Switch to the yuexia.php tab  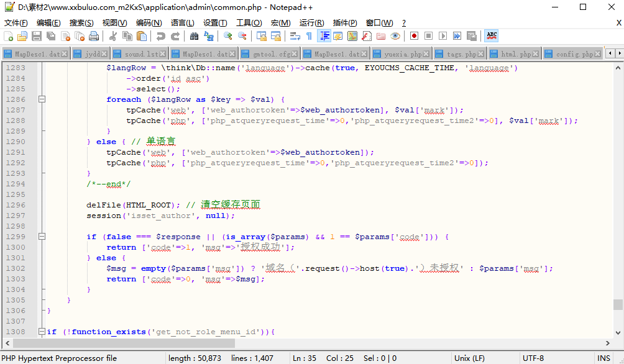click(x=402, y=54)
